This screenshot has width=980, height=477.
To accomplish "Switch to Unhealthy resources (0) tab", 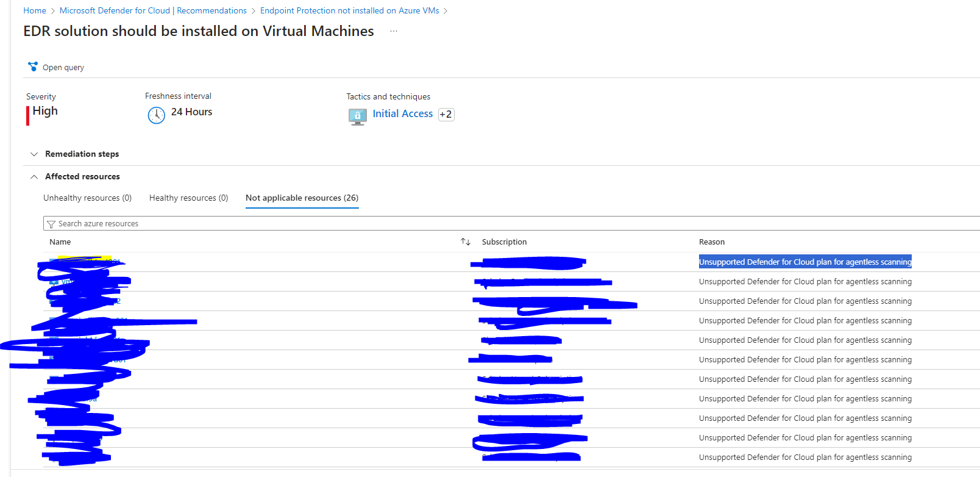I will point(87,198).
